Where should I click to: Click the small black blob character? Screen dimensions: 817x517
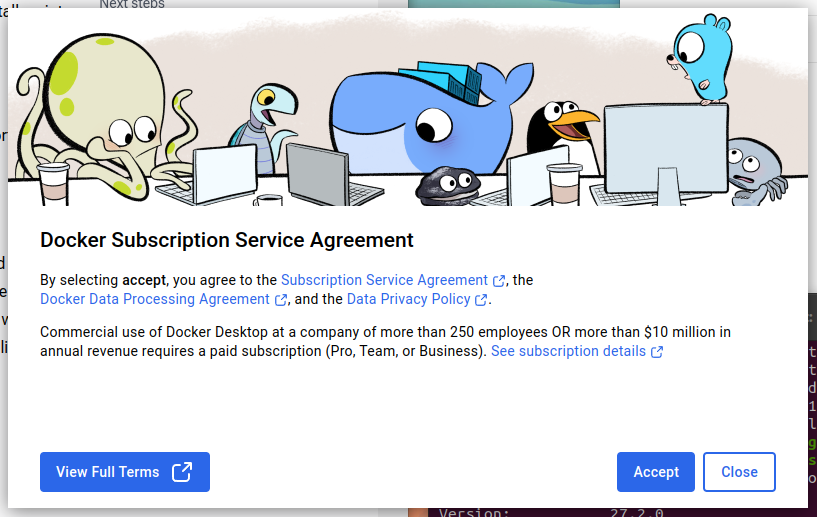[444, 185]
